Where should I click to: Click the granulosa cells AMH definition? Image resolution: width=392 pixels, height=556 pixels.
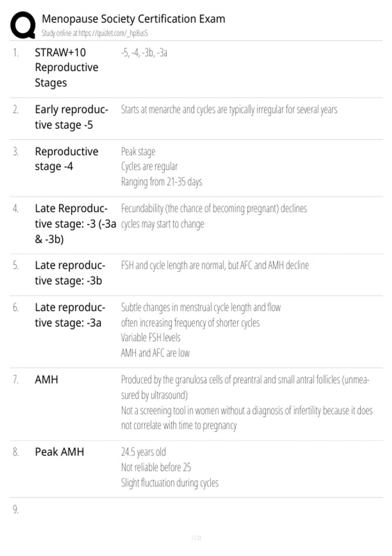[247, 403]
